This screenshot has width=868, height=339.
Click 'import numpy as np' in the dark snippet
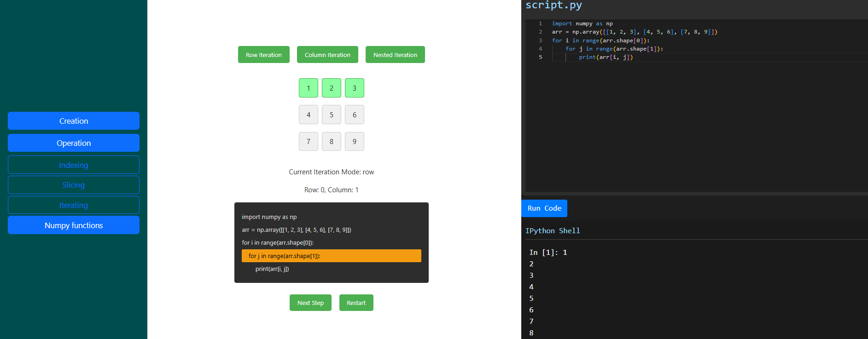click(x=269, y=217)
